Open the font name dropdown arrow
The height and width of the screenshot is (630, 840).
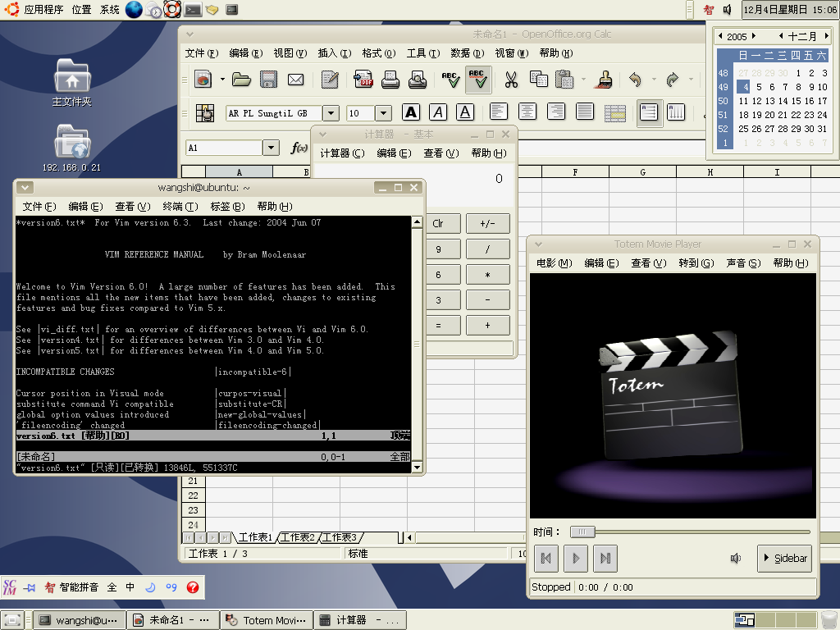[x=331, y=113]
